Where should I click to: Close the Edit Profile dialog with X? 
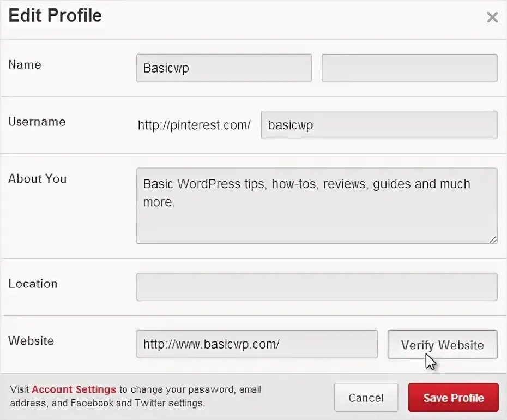[492, 17]
